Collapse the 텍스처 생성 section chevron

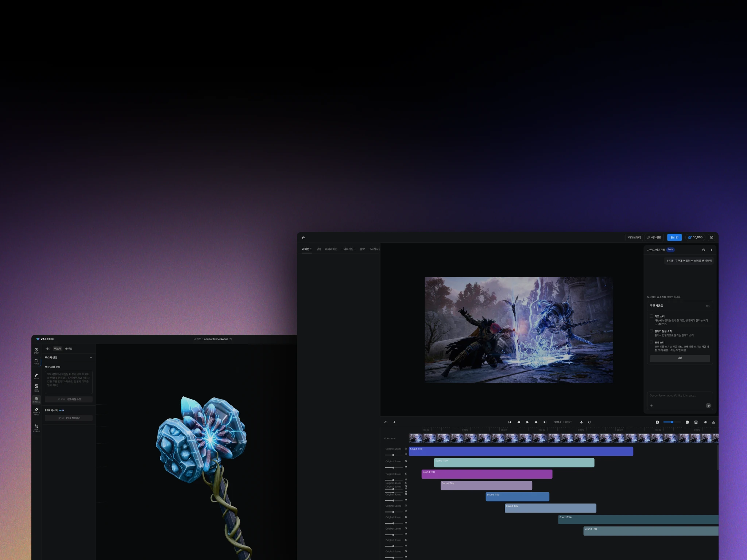click(x=91, y=358)
